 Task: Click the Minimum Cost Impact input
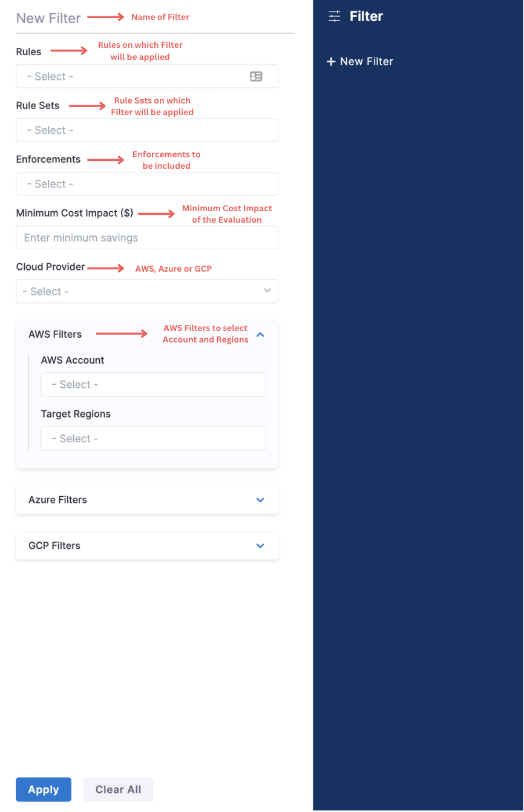point(147,238)
